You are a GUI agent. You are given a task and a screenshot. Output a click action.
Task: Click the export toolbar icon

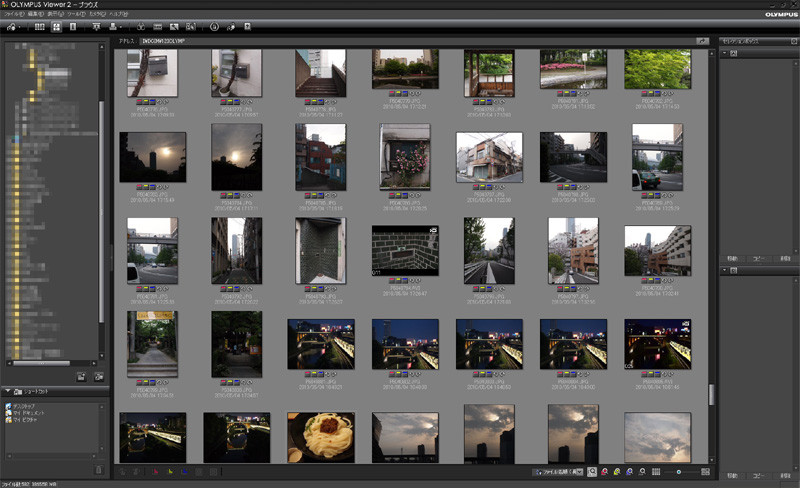(96, 27)
